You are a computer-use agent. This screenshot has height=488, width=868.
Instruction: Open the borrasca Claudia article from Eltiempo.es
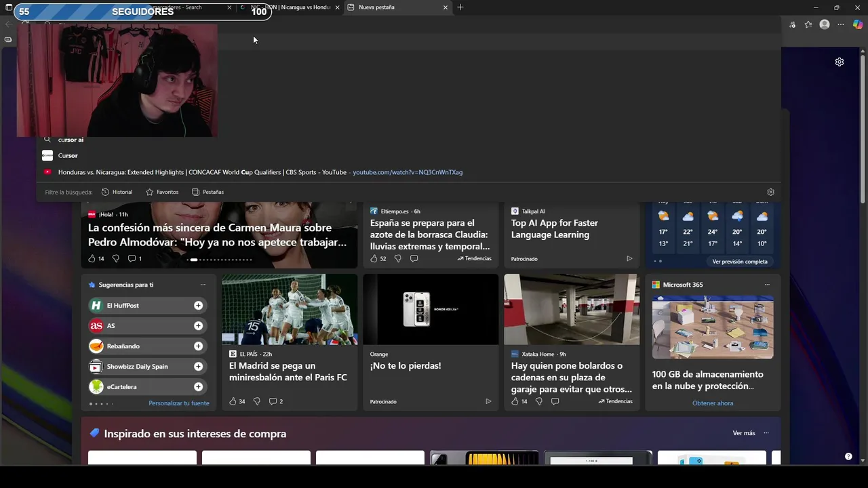[x=430, y=235]
